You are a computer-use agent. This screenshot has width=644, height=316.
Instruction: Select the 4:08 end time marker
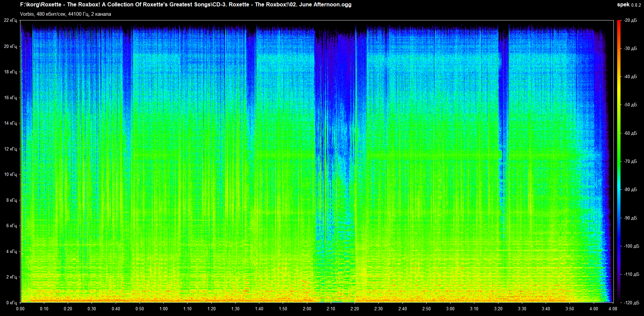tap(612, 309)
